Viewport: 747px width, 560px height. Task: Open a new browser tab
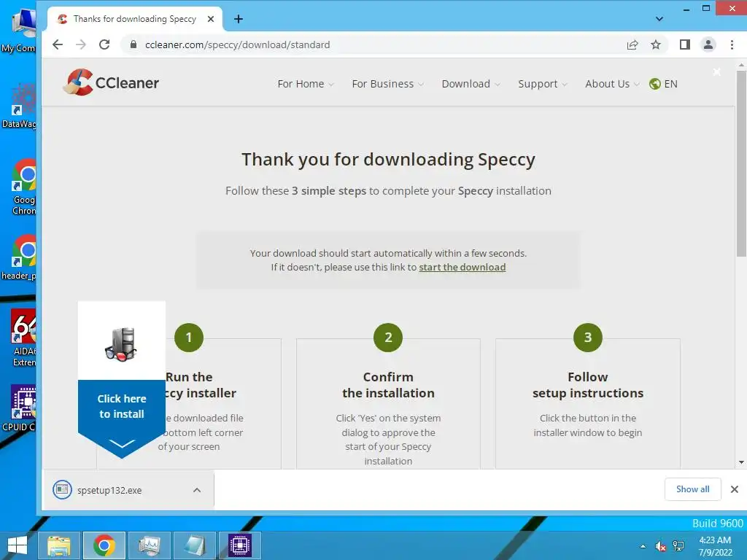239,19
